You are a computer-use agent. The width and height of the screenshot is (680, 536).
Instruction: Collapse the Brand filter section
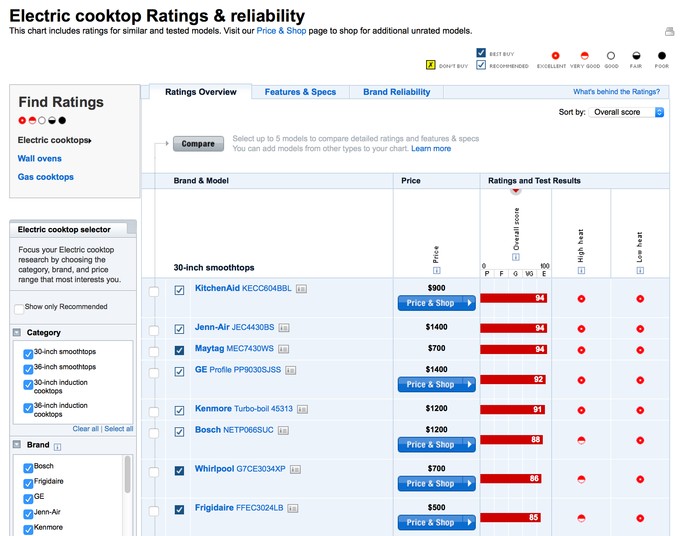[17, 444]
